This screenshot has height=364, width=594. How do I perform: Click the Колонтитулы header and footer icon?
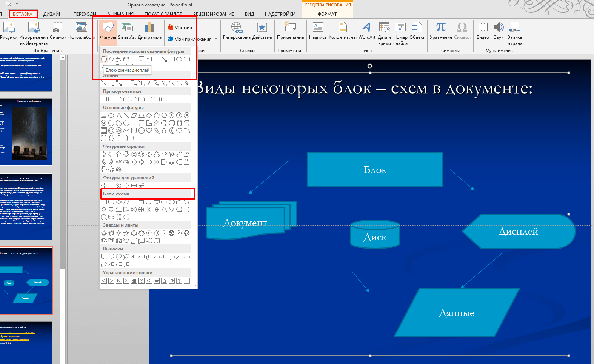point(342,31)
